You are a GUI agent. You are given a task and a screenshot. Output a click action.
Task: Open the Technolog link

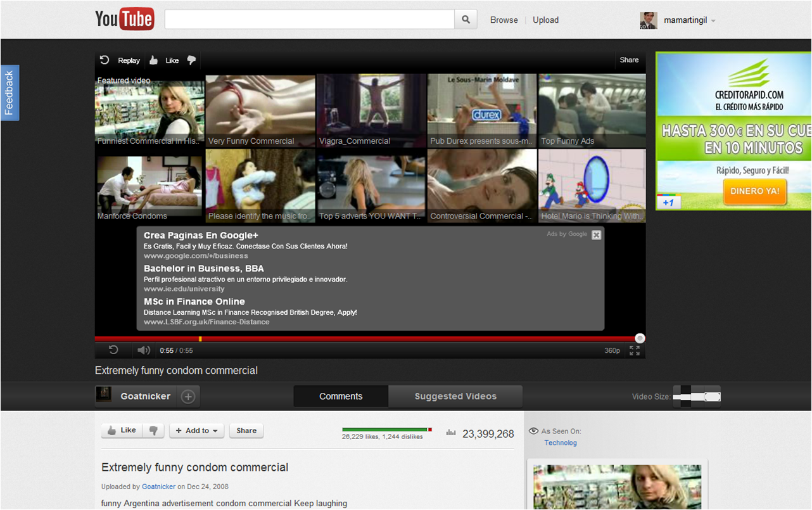(x=561, y=443)
